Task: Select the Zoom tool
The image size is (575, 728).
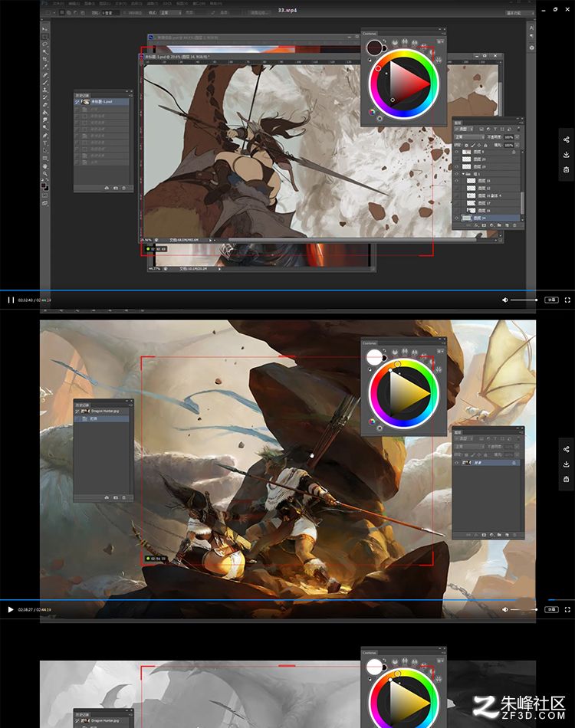Action: pyautogui.click(x=44, y=173)
